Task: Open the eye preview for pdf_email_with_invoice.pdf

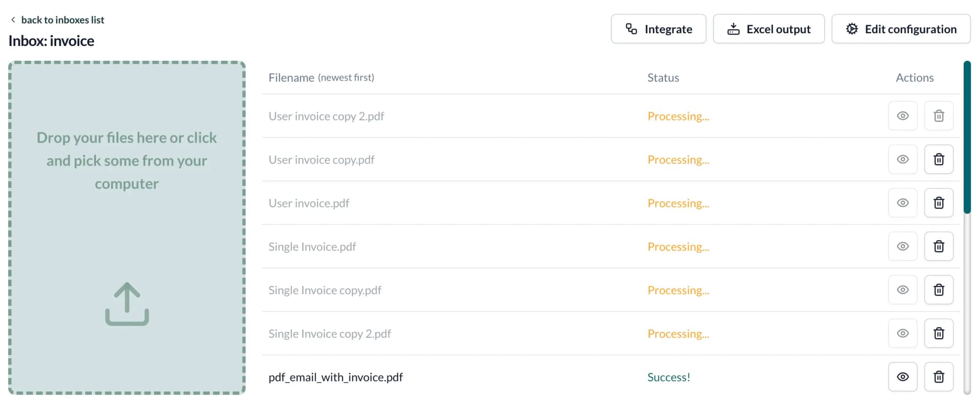Action: (902, 376)
